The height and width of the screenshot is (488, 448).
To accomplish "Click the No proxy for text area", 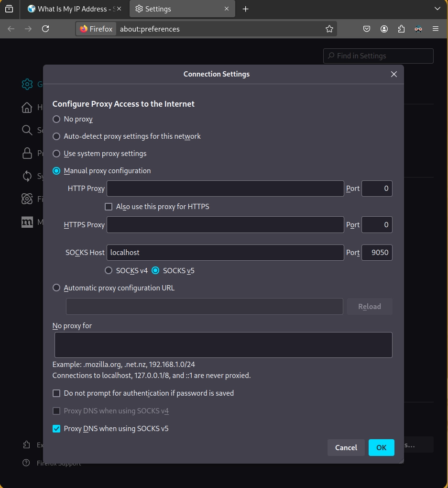I will coord(223,345).
